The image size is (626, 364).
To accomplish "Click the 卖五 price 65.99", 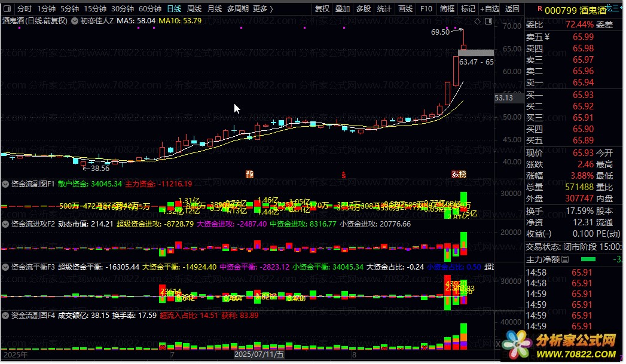I will pyautogui.click(x=584, y=37).
